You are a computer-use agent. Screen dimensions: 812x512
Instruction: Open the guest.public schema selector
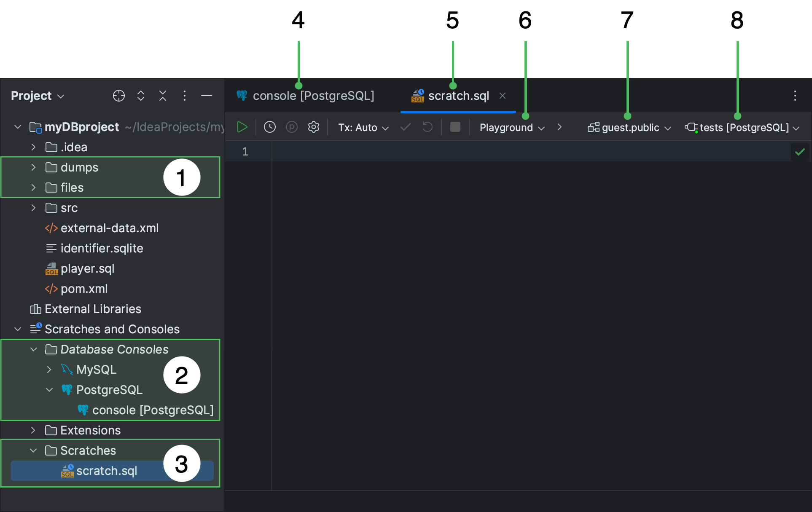pos(629,127)
